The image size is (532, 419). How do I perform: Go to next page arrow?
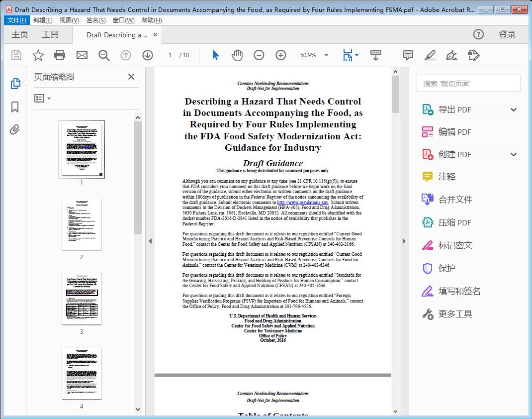[x=148, y=55]
